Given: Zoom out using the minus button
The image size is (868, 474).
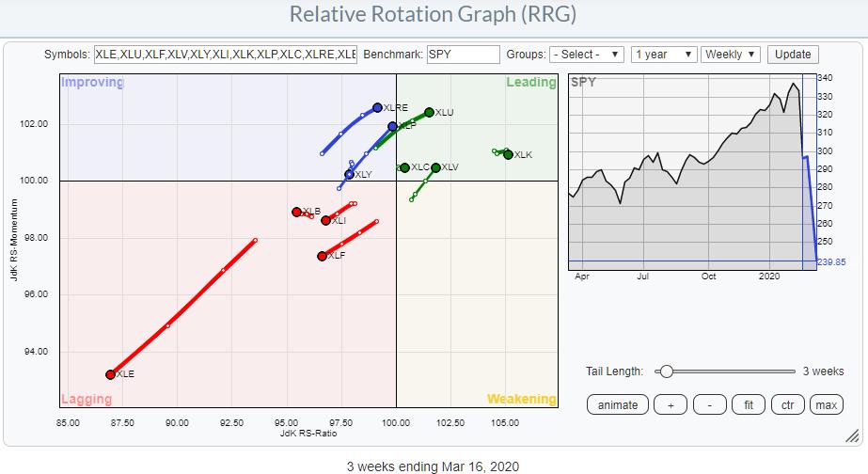Looking at the screenshot, I should [708, 405].
